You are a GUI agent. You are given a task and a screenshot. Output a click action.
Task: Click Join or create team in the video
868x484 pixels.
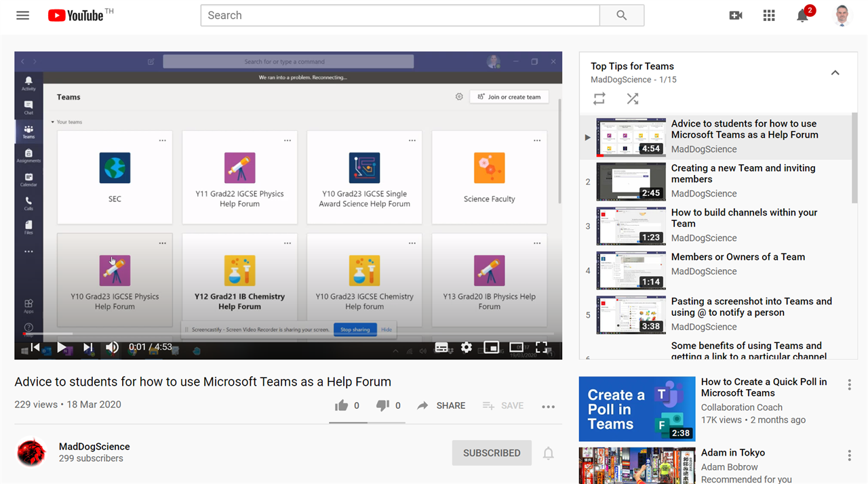(x=509, y=97)
